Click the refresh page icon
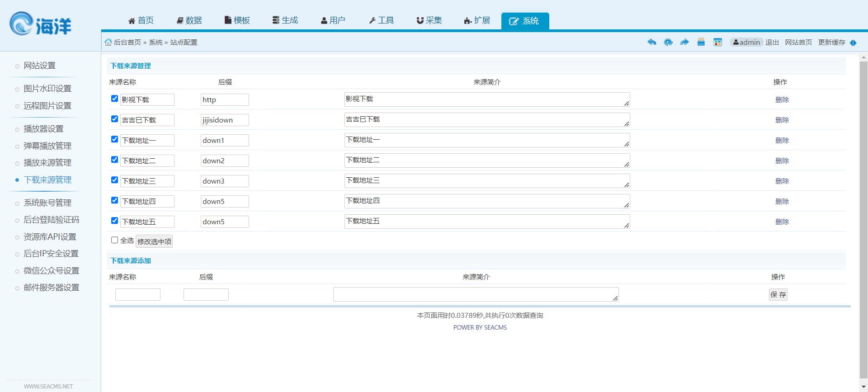The image size is (868, 392). pyautogui.click(x=668, y=42)
